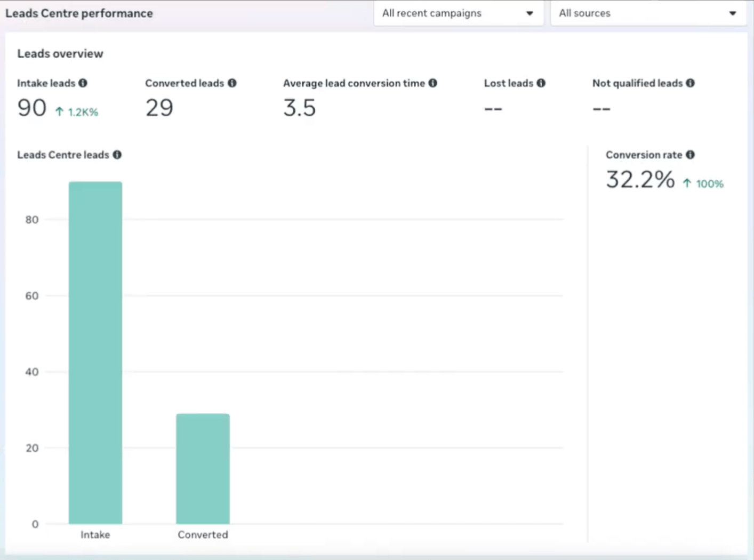Click the info icon beside Converted leads
Image resolution: width=754 pixels, height=560 pixels.
point(232,83)
